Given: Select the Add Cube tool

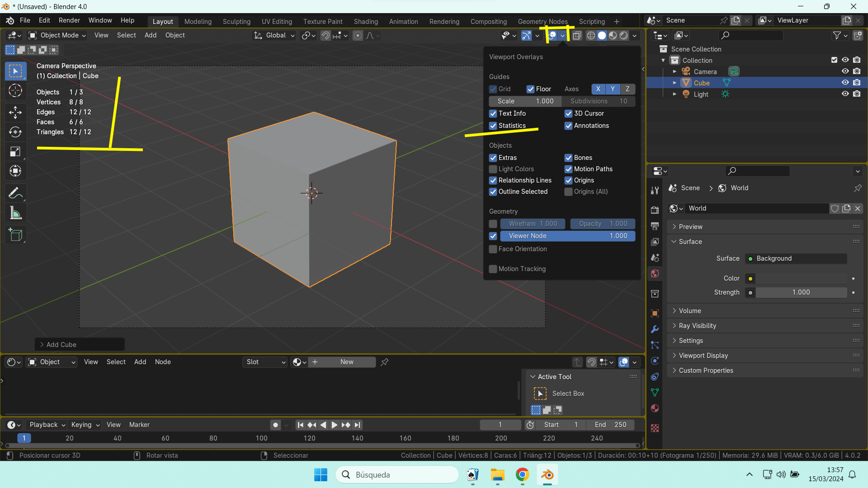Looking at the screenshot, I should click(x=15, y=235).
